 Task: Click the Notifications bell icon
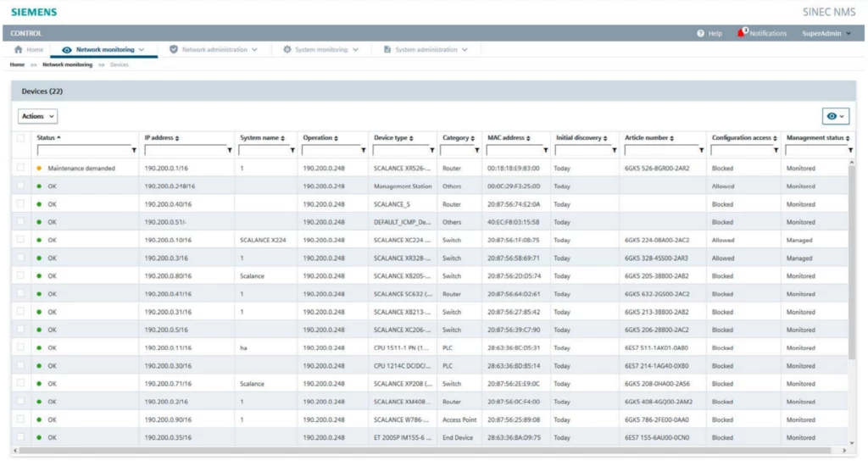point(743,33)
